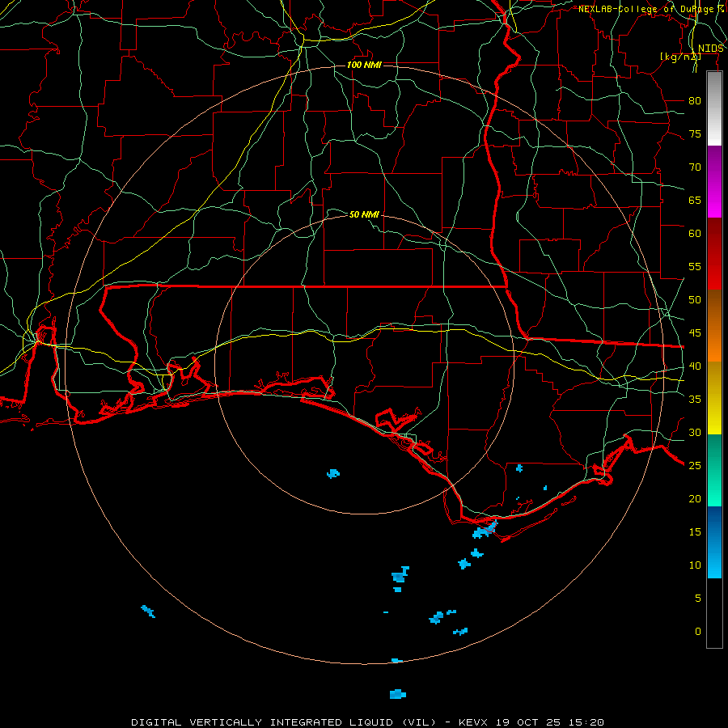Click the 100 NMI range ring label
The height and width of the screenshot is (728, 728).
pyautogui.click(x=364, y=65)
